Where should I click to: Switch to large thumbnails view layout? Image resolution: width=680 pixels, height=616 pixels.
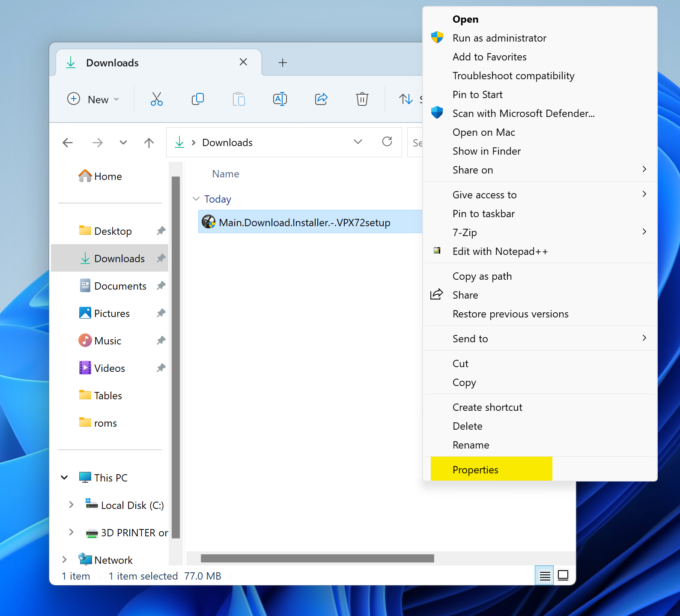tap(564, 576)
